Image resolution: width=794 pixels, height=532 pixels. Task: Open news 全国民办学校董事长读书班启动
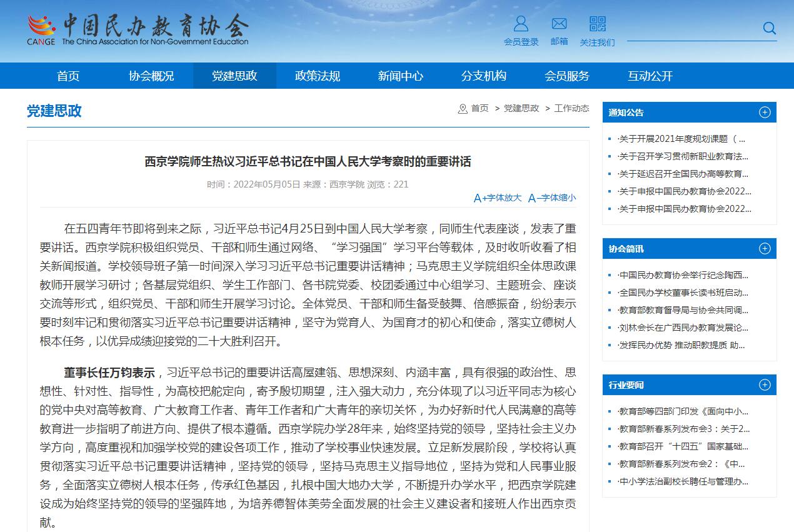coord(683,293)
